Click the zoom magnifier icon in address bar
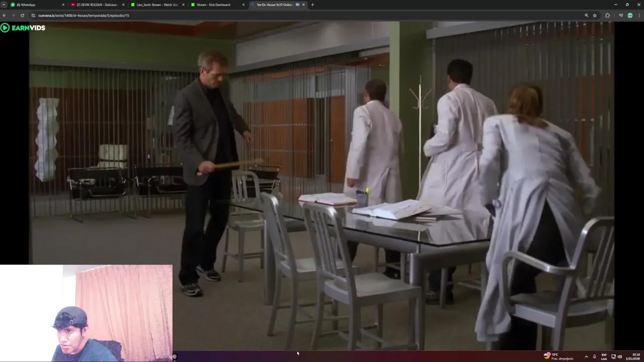The height and width of the screenshot is (362, 644). (x=586, y=16)
